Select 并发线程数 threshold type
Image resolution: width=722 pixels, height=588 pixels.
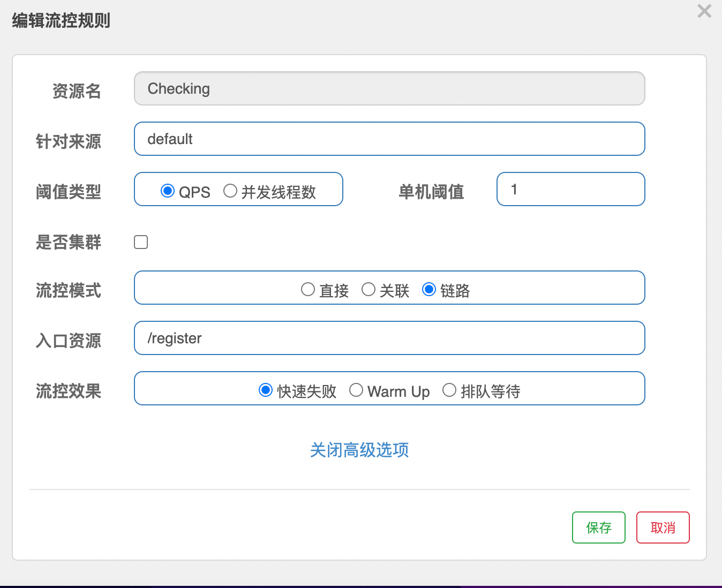[x=230, y=191]
